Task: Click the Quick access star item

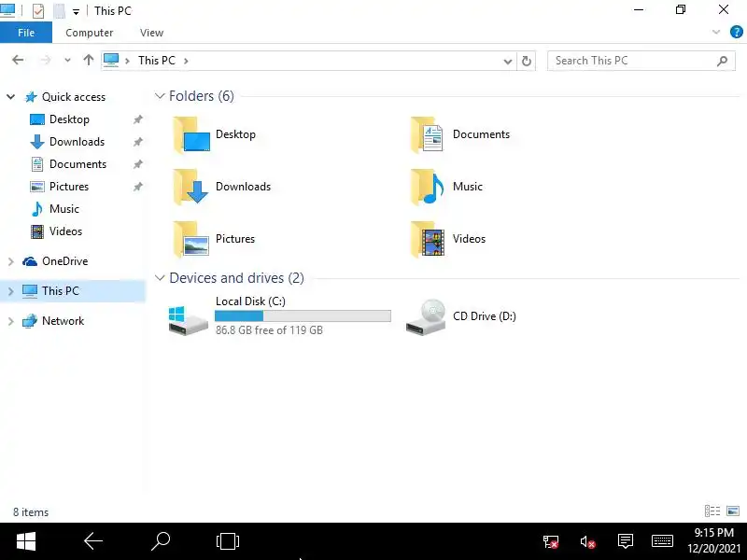Action: tap(64, 97)
